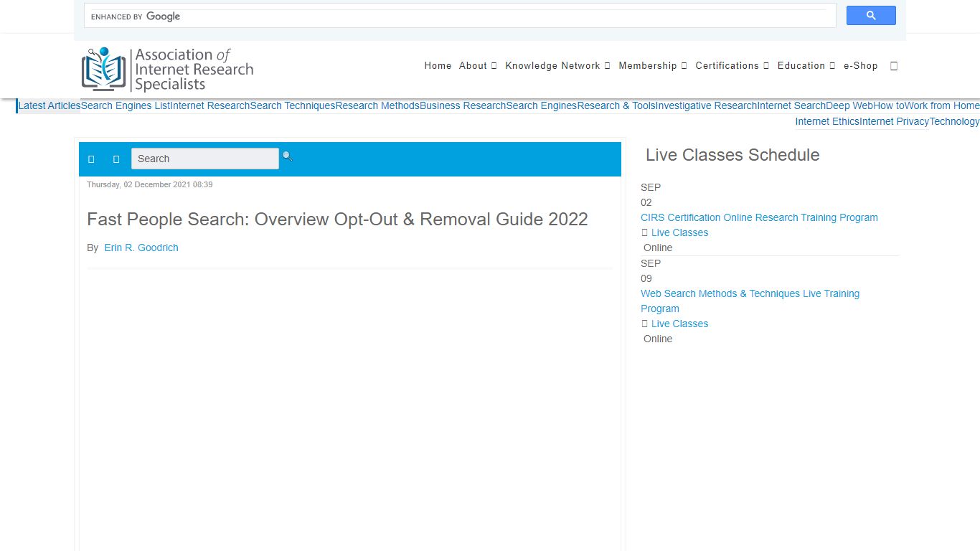Open Live Classes link under Web Search Methods
Image resolution: width=980 pixels, height=551 pixels.
pos(679,324)
